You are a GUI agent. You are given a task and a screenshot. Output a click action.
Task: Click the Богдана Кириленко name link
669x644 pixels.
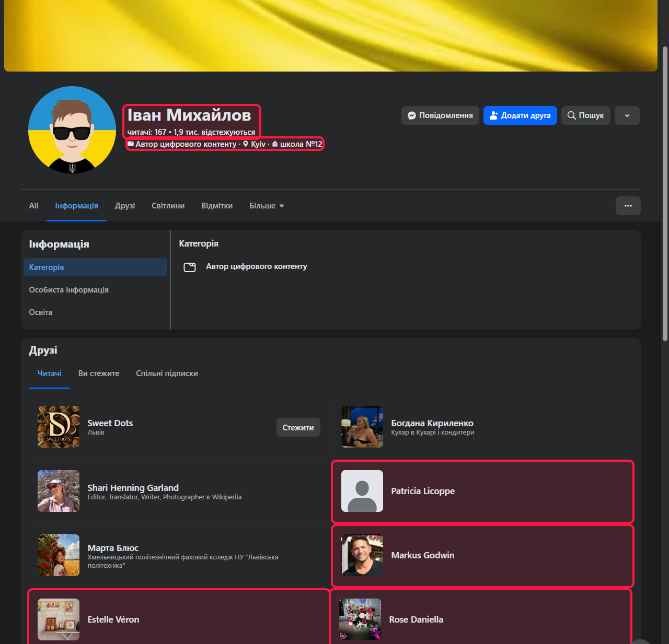[x=432, y=423]
